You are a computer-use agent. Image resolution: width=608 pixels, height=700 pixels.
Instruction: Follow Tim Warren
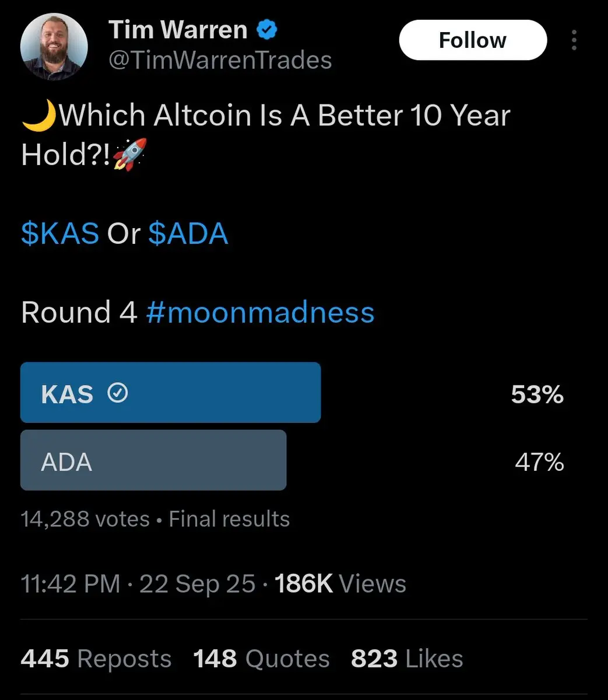(x=473, y=40)
